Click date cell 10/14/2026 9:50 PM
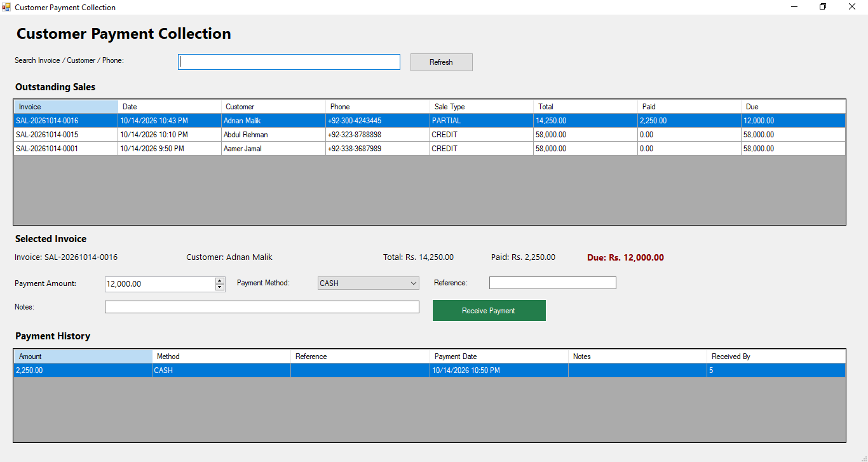This screenshot has width=868, height=462. click(170, 149)
